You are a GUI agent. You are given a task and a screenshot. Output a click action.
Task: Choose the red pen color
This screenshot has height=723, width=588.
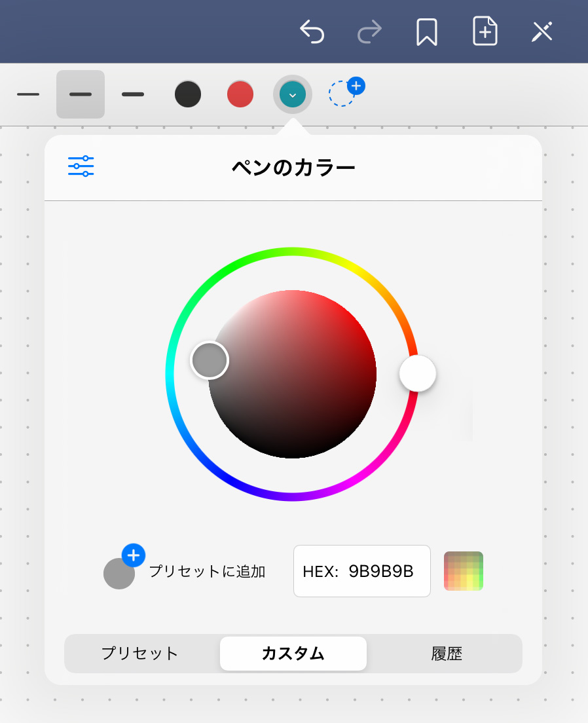240,94
